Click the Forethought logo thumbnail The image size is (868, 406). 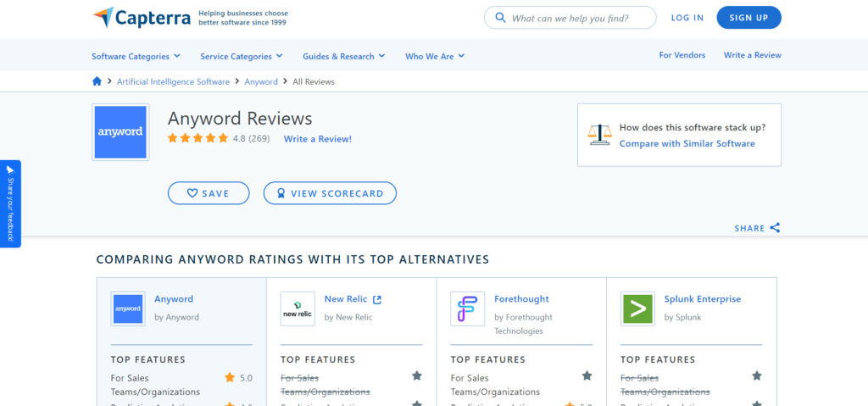(467, 309)
